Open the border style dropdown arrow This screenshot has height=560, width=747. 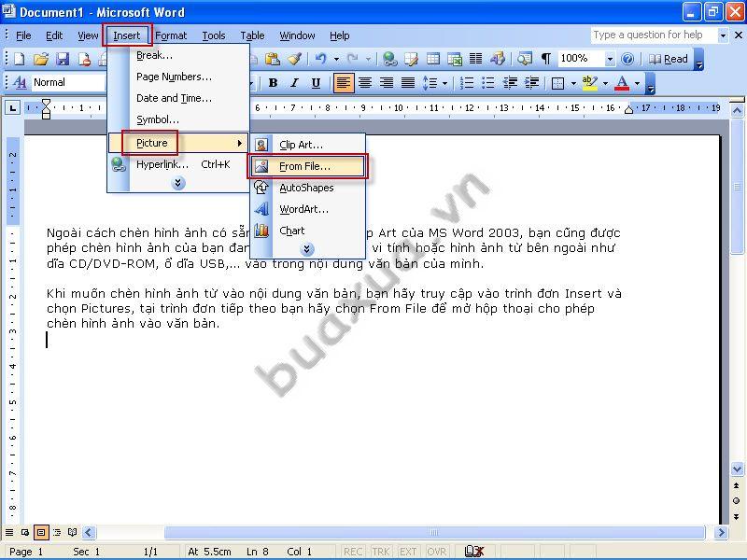(573, 84)
